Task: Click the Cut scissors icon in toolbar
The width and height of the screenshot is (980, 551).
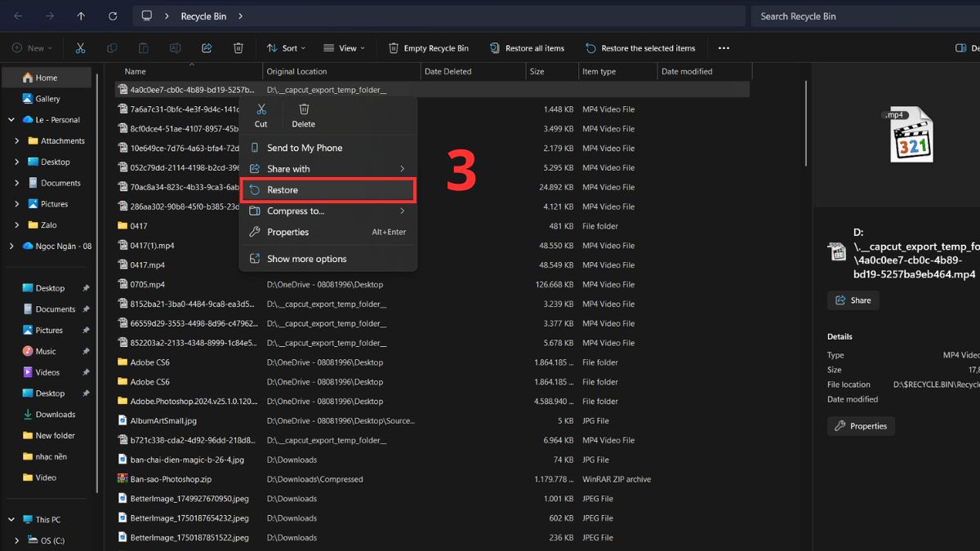Action: click(x=80, y=48)
